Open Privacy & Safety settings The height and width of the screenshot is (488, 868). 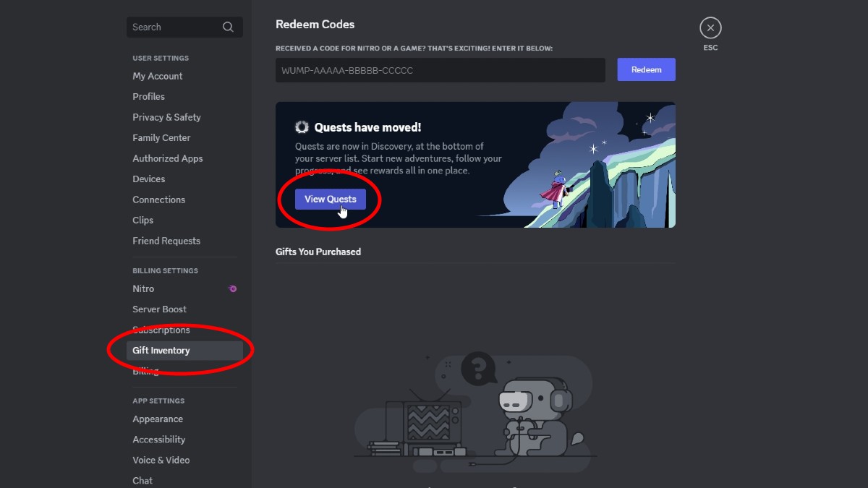[167, 117]
